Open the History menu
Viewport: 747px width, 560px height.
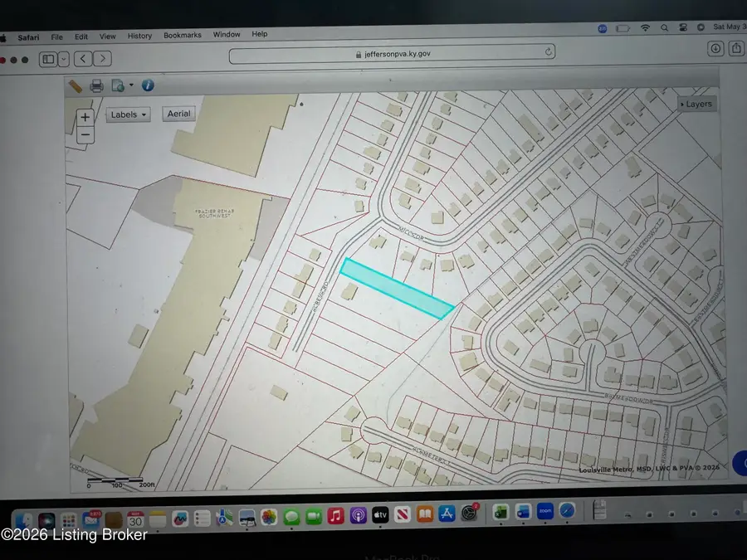[139, 36]
